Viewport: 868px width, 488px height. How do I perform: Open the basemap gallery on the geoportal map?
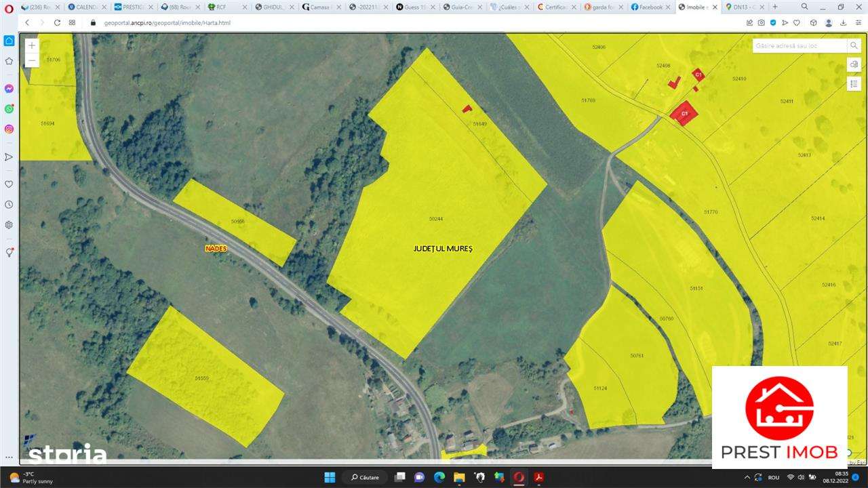(x=854, y=64)
